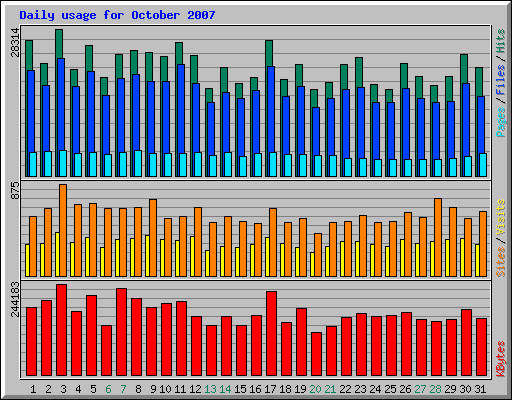Click day label 5 on the axis
The height and width of the screenshot is (400, 512).
pyautogui.click(x=93, y=389)
